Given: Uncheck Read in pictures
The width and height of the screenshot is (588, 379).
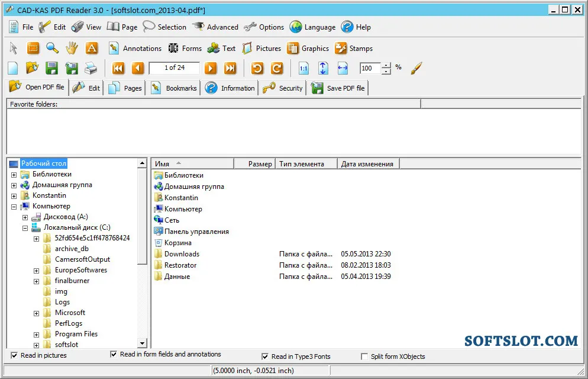Looking at the screenshot, I should coord(14,355).
